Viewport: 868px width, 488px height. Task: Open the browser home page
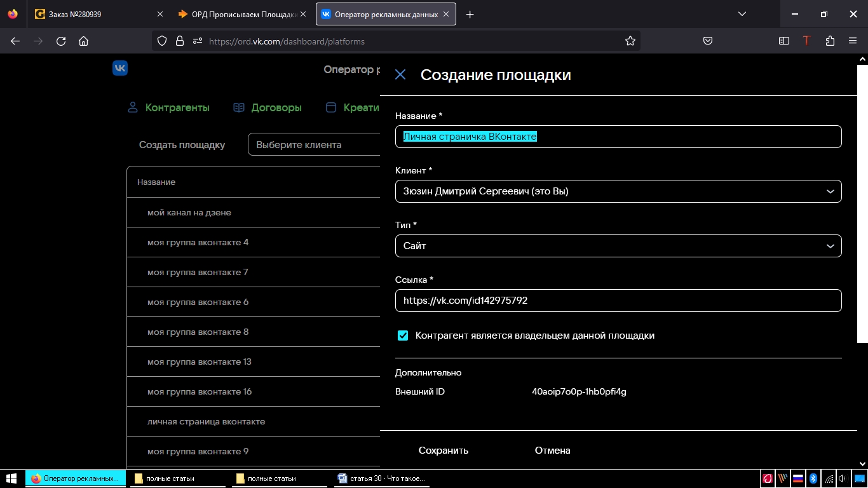(83, 41)
